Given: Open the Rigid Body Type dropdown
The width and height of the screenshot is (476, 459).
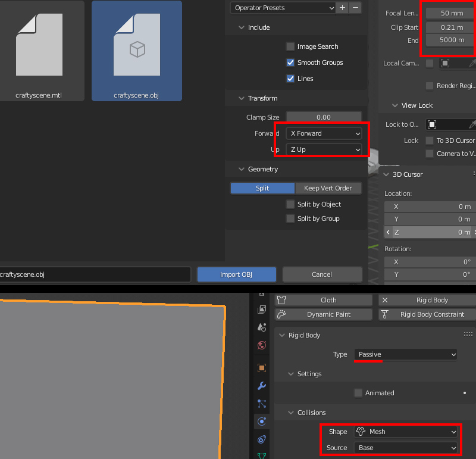Looking at the screenshot, I should pyautogui.click(x=406, y=354).
